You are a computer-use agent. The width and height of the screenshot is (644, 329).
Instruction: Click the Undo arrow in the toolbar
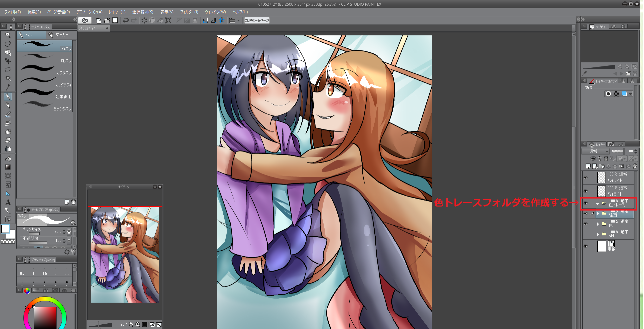[126, 20]
